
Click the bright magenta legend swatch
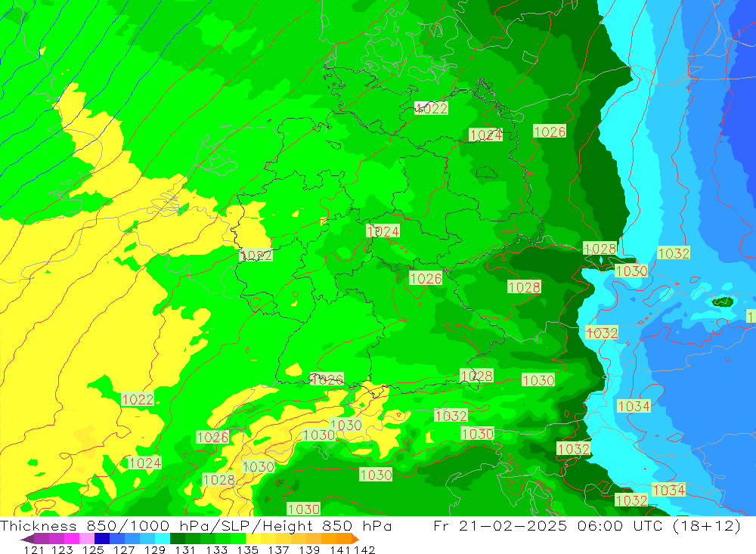(x=71, y=539)
